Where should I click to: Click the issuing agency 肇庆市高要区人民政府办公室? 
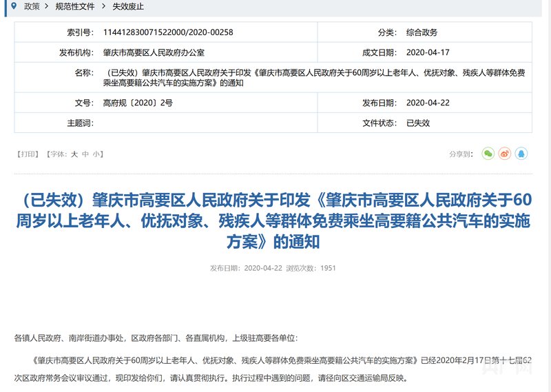pos(153,52)
